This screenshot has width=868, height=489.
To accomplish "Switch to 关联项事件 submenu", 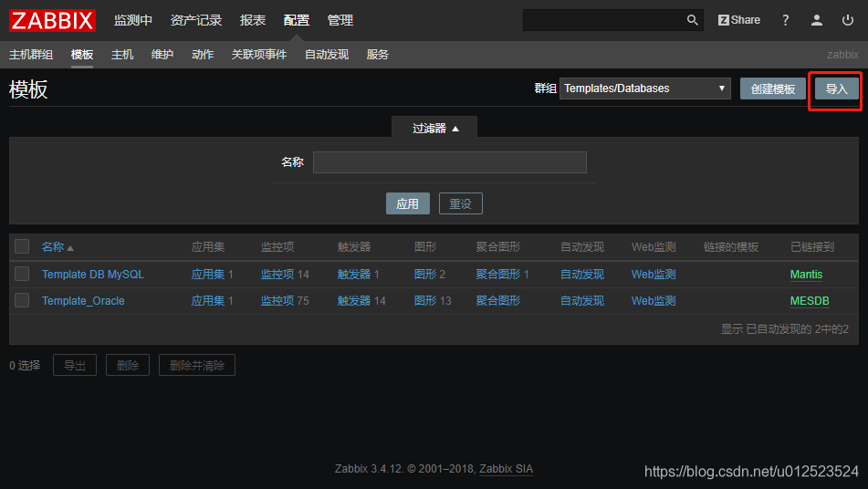I will click(259, 54).
